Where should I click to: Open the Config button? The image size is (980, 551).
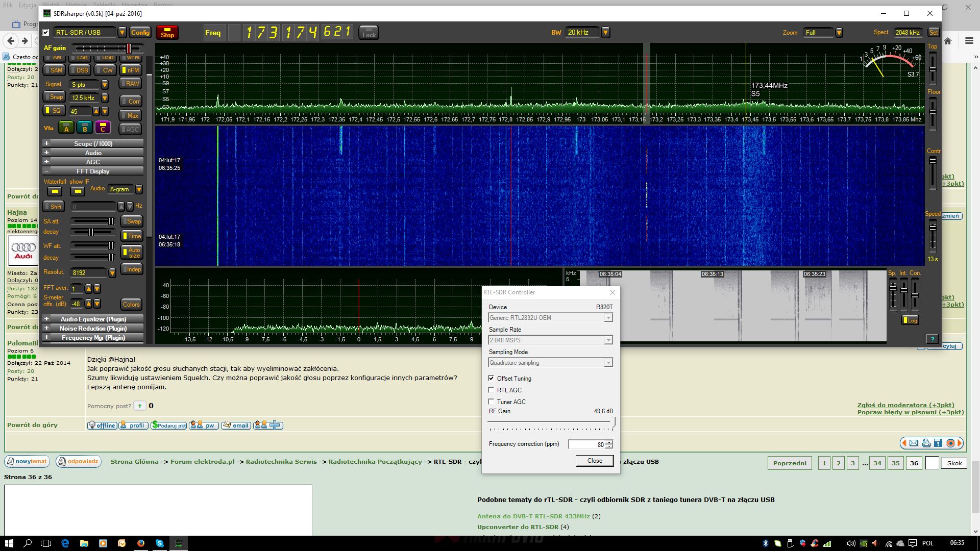(140, 33)
